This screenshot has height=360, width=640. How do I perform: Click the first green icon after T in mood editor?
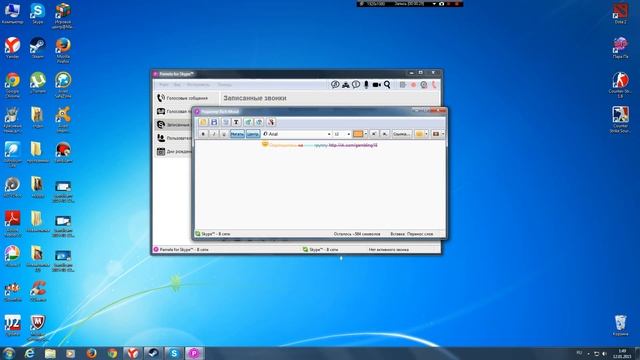coord(248,122)
